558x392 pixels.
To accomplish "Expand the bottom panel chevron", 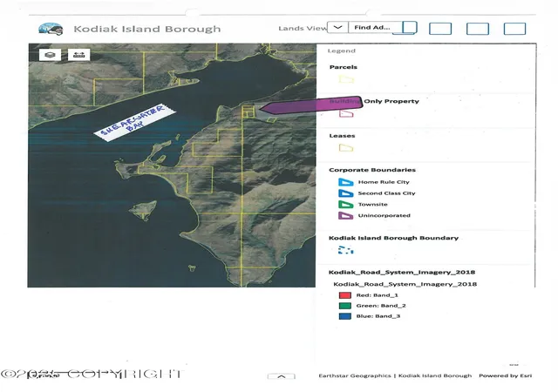I will click(x=281, y=376).
